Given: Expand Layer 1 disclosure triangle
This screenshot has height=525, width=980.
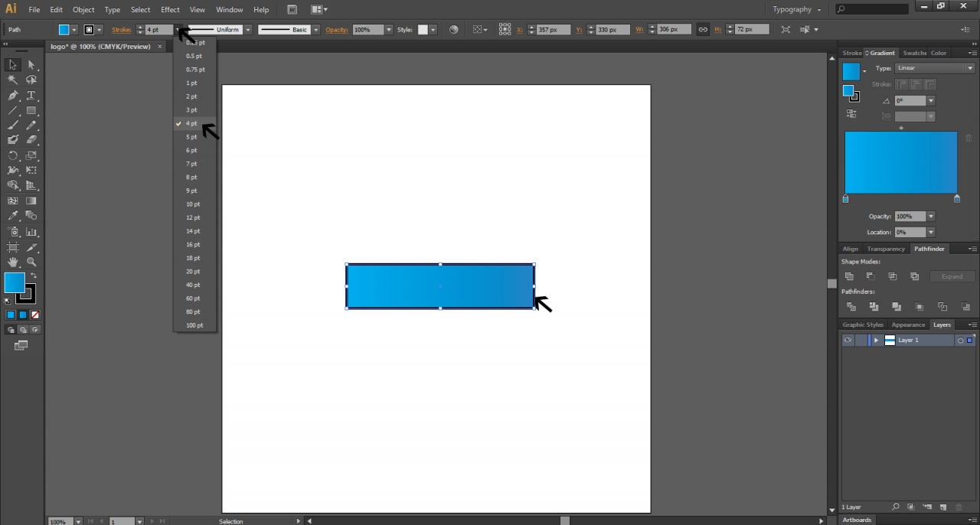Looking at the screenshot, I should [876, 340].
